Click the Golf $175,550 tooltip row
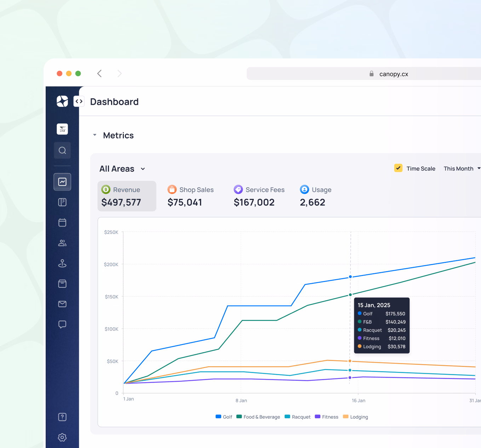The image size is (481, 448). (x=382, y=314)
